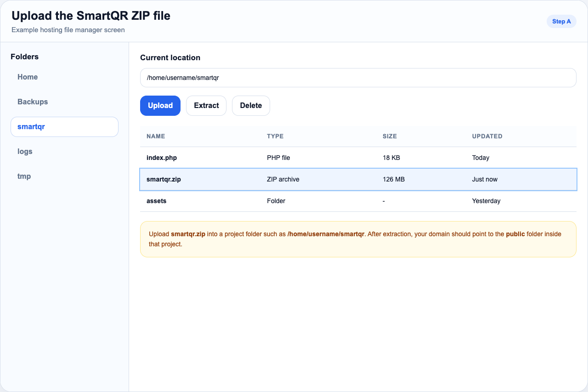Click the current location path field
Screen dimensions: 588x392
pyautogui.click(x=358, y=78)
